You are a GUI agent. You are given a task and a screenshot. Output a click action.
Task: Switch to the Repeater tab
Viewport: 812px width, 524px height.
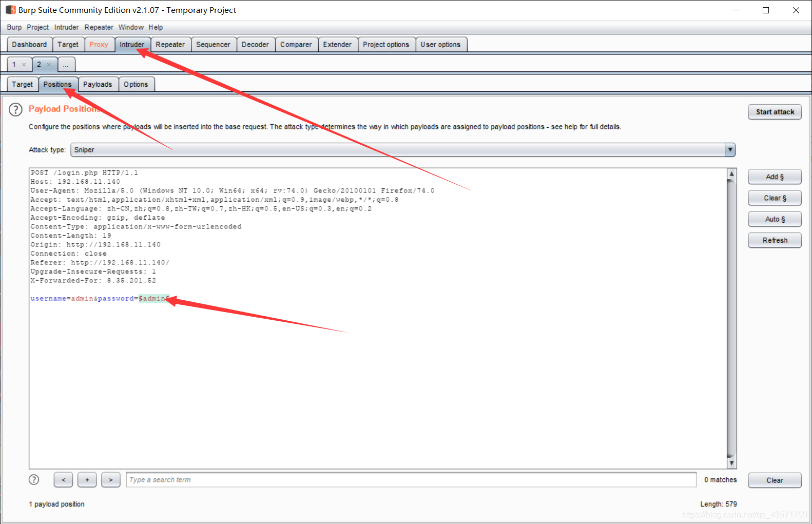170,45
